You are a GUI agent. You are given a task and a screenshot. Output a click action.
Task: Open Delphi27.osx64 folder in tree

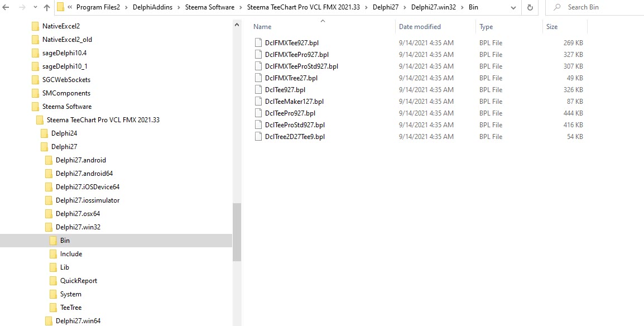tap(78, 213)
